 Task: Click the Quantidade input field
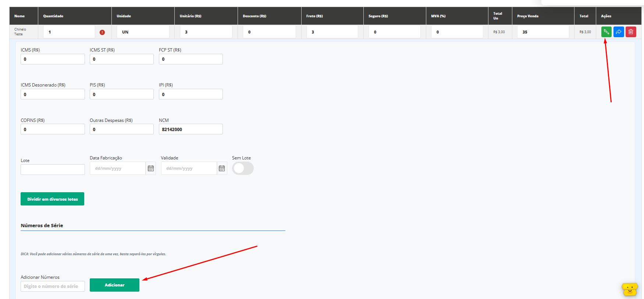pyautogui.click(x=69, y=32)
